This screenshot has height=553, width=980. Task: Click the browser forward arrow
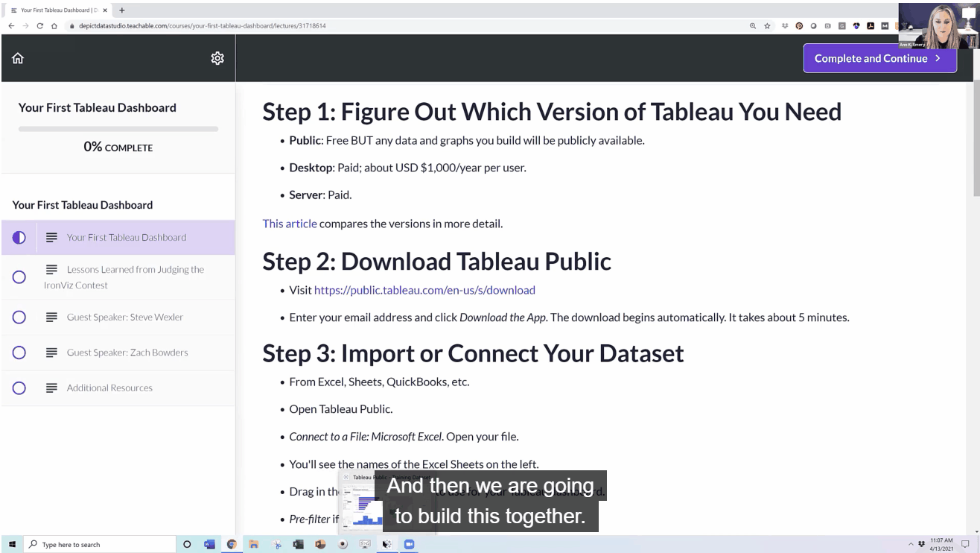[25, 25]
